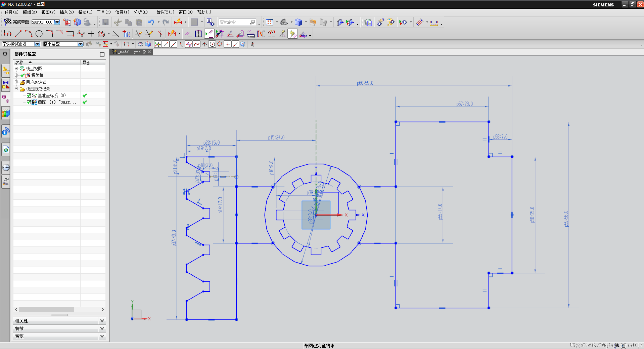Screen dimensions: 644x349
Task: Toggle Create Inferred Constraints button
Action: [292, 34]
